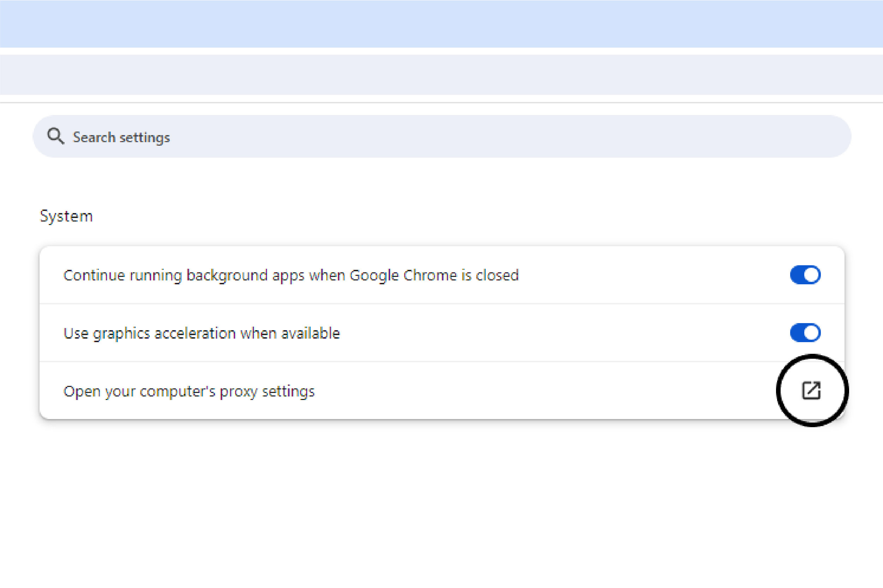883x588 pixels.
Task: Click the word "Google Chrome" in first setting
Action: 403,275
